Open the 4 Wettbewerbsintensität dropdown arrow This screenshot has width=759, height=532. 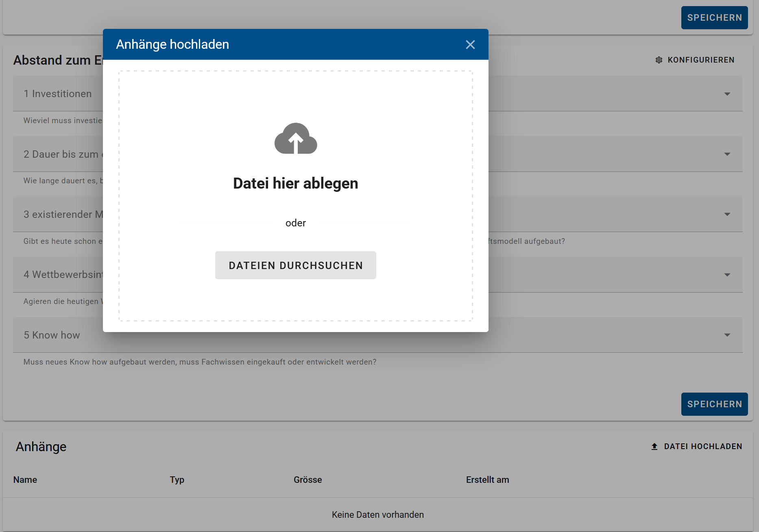tap(727, 275)
